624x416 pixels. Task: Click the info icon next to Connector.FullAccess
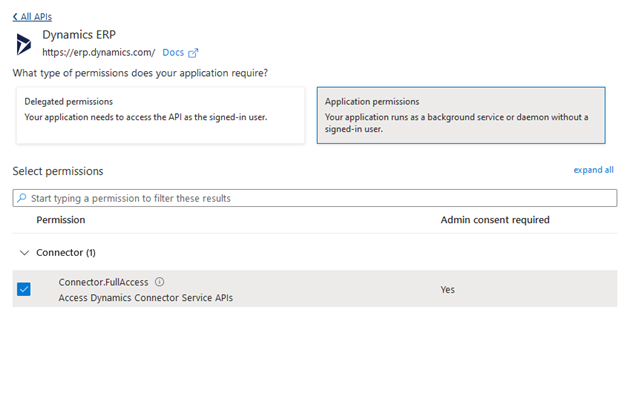click(160, 282)
